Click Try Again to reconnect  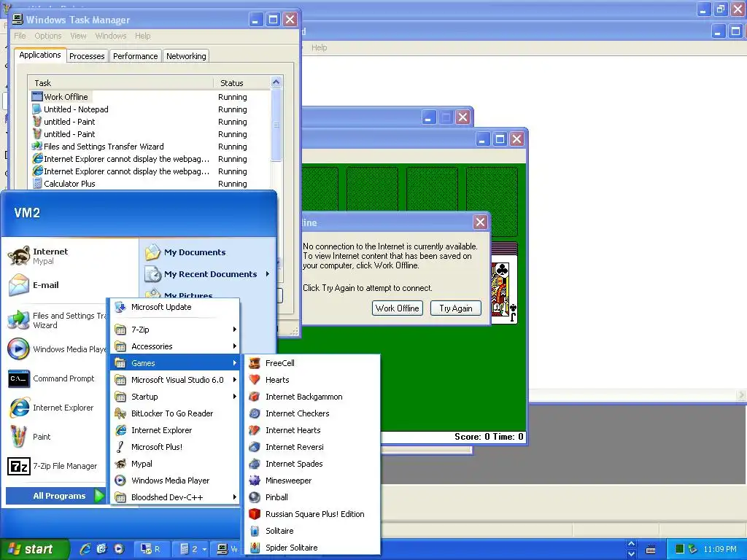click(x=456, y=308)
